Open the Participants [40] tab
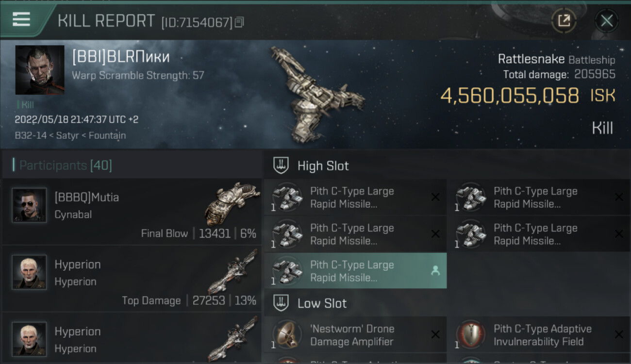This screenshot has height=364, width=631. 66,165
